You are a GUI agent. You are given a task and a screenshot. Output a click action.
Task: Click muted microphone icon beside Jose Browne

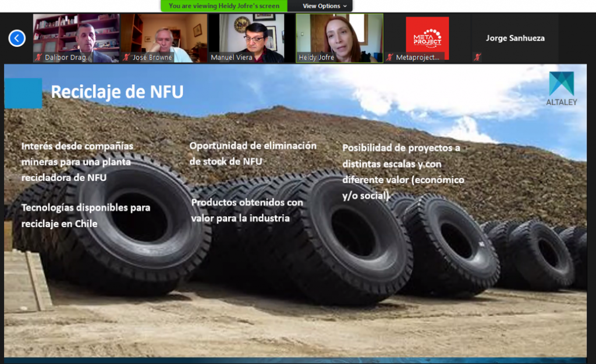coord(126,58)
